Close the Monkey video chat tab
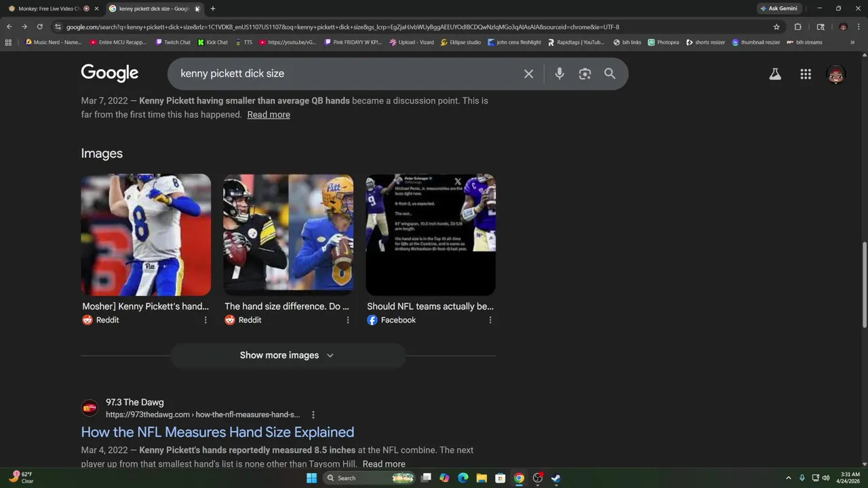 [96, 9]
